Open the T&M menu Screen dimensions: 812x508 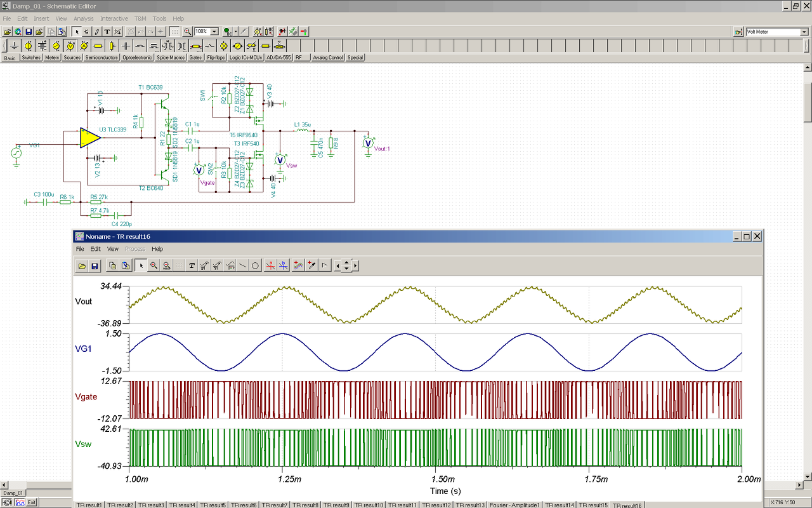tap(140, 18)
